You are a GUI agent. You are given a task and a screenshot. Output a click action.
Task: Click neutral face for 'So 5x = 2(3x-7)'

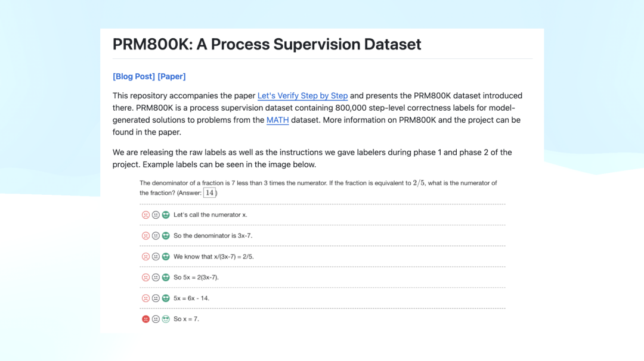click(156, 278)
